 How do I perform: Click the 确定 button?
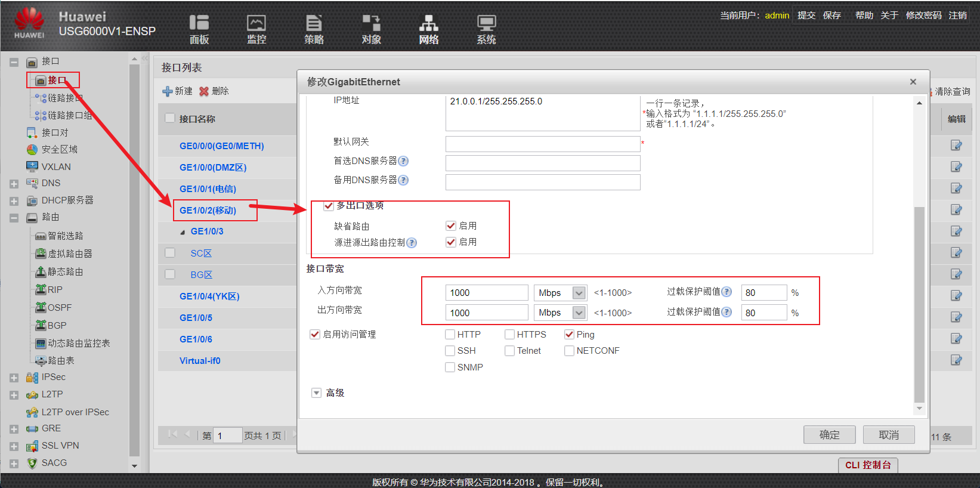coord(830,435)
